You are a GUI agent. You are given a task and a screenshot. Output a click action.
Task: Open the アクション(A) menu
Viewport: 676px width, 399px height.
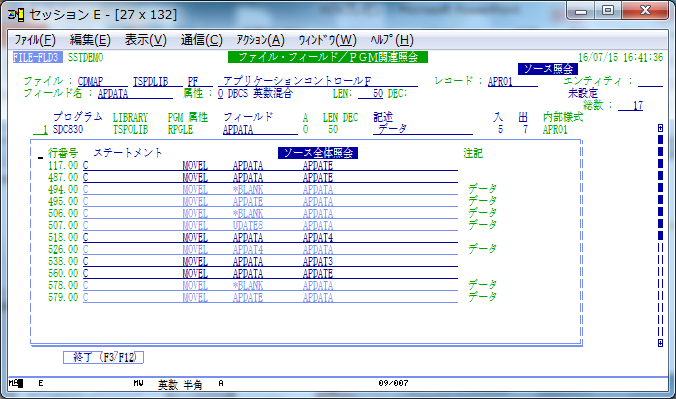(260, 40)
